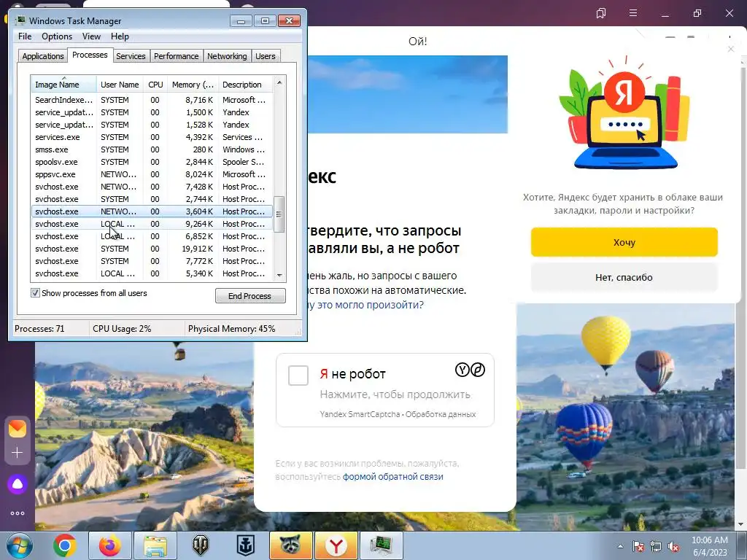Screen dimensions: 747x560
Task: Sort processes by Image Name column
Action: point(64,85)
